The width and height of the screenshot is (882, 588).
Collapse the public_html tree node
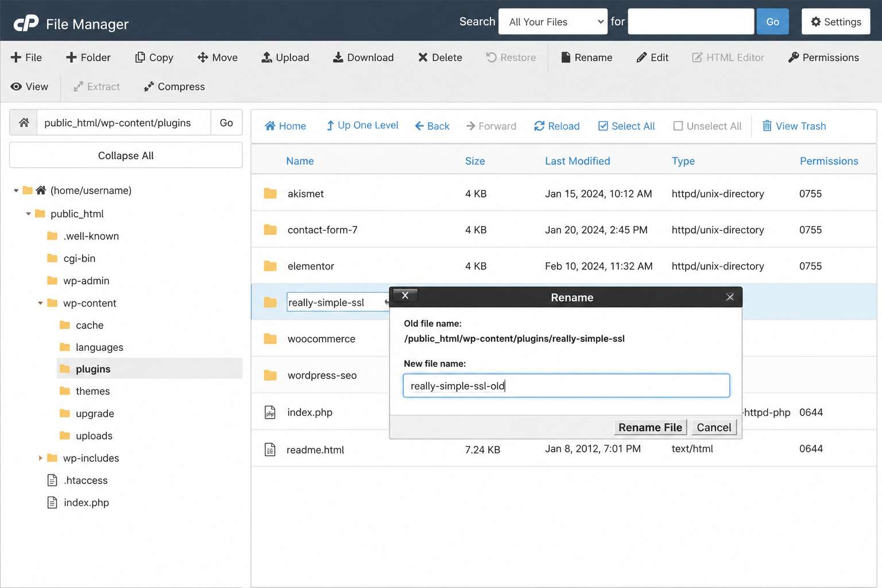tap(28, 214)
